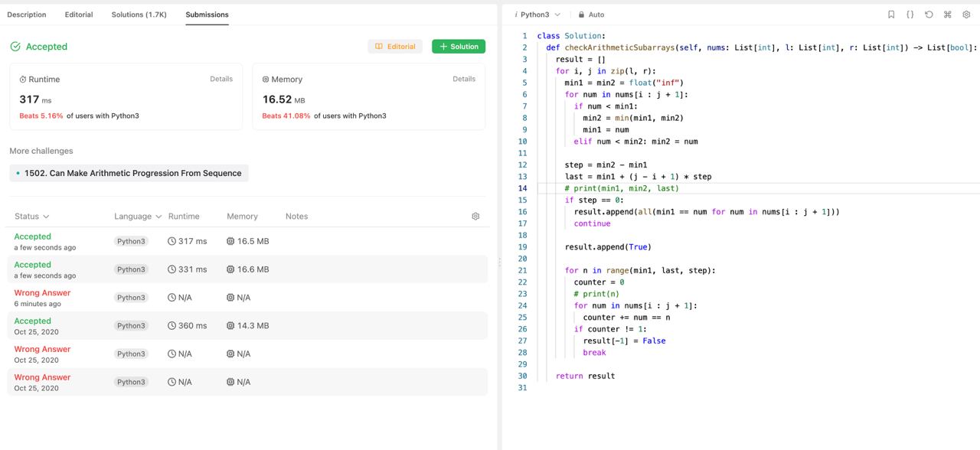Open the Solutions (1.7K) tab
This screenshot has height=450, width=980.
click(x=139, y=15)
